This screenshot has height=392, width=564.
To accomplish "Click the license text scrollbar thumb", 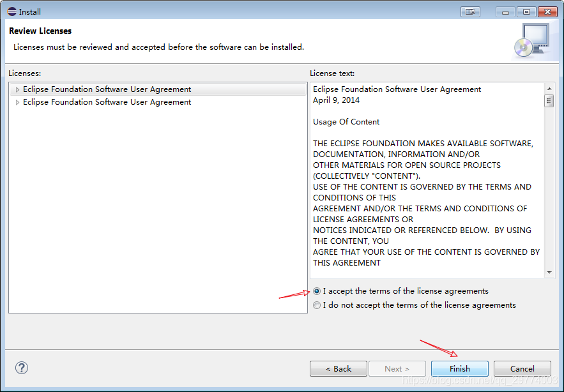I will point(549,101).
